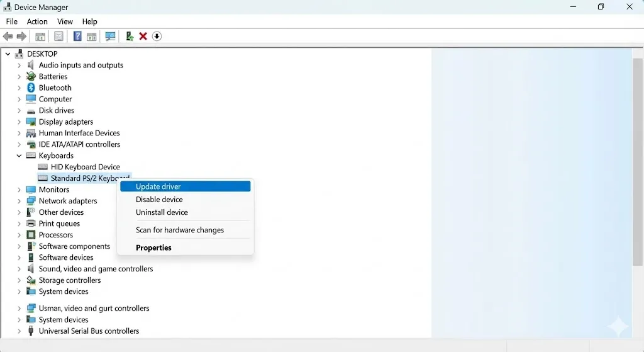Collapse the Keyboards category
Screen dimensions: 644x352
19,156
